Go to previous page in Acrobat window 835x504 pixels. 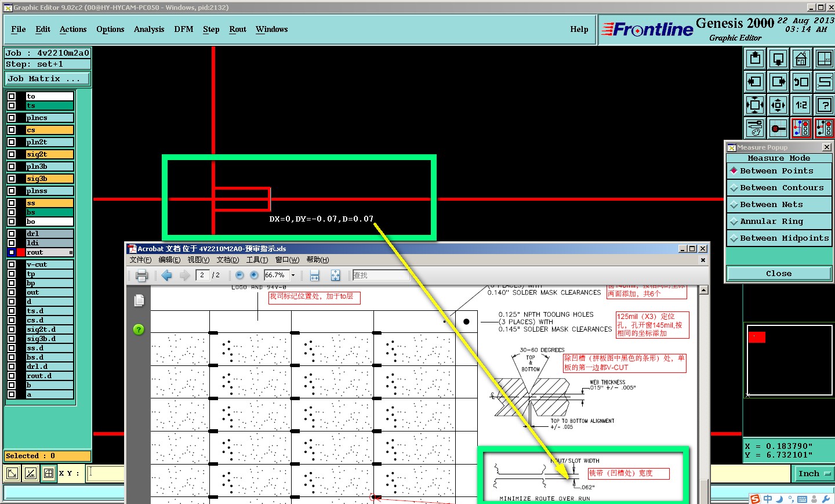(x=167, y=275)
